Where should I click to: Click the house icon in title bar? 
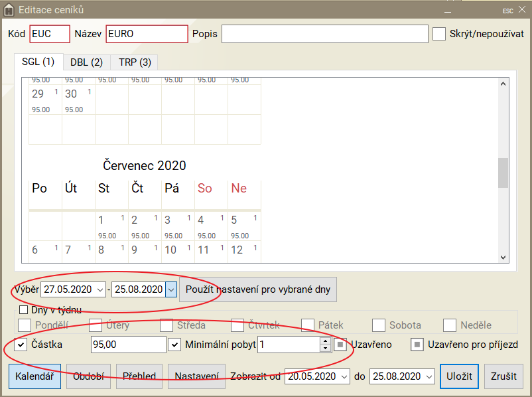9,11
